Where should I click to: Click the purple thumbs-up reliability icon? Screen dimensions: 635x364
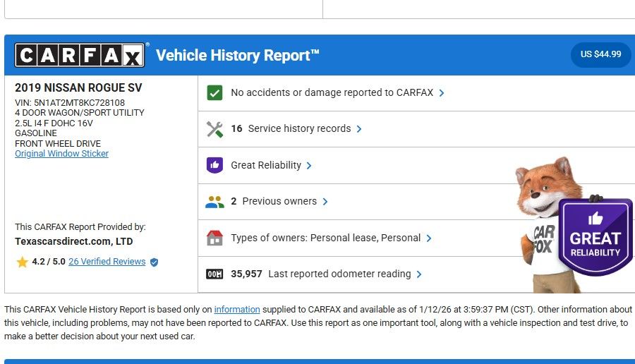pos(214,165)
